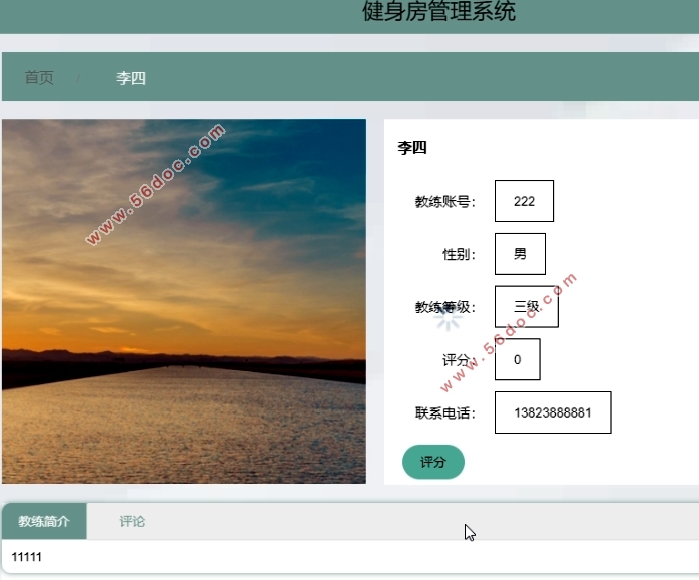The width and height of the screenshot is (699, 580).
Task: Click the 首页 breadcrumb link
Action: [39, 78]
